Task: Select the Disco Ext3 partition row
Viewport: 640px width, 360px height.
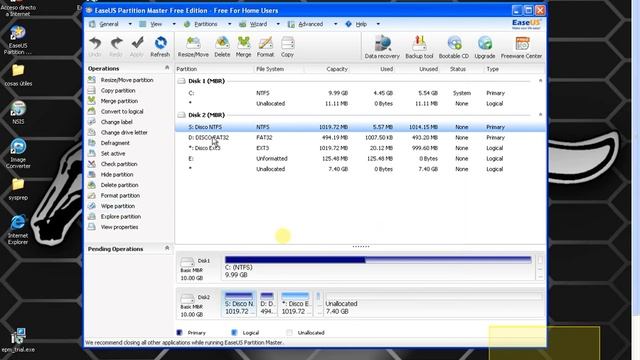Action: pyautogui.click(x=360, y=148)
